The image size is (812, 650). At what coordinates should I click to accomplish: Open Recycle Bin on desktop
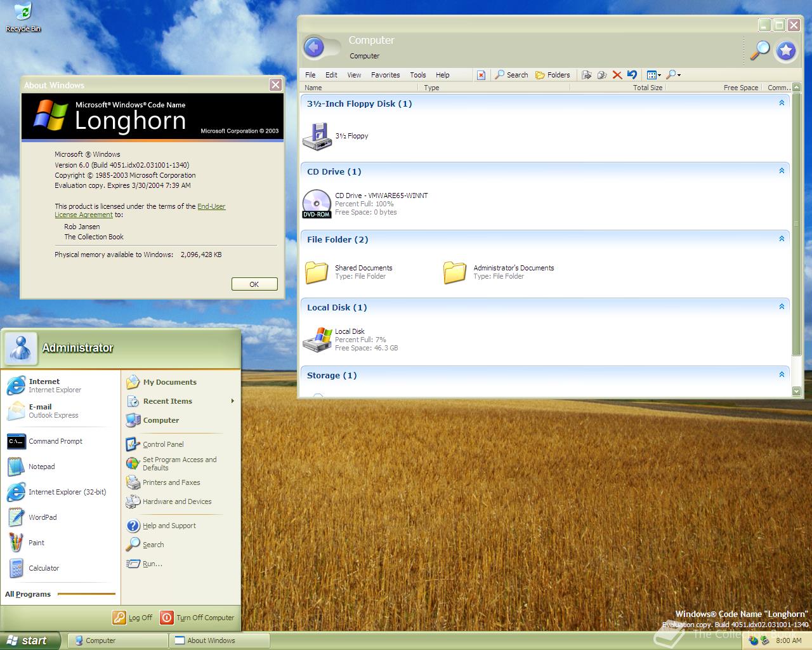pyautogui.click(x=23, y=17)
